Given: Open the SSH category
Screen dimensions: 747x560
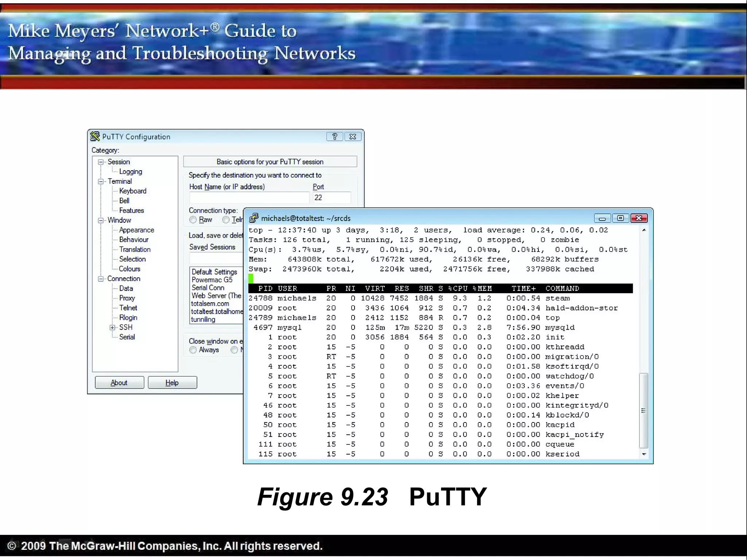Looking at the screenshot, I should (x=126, y=327).
